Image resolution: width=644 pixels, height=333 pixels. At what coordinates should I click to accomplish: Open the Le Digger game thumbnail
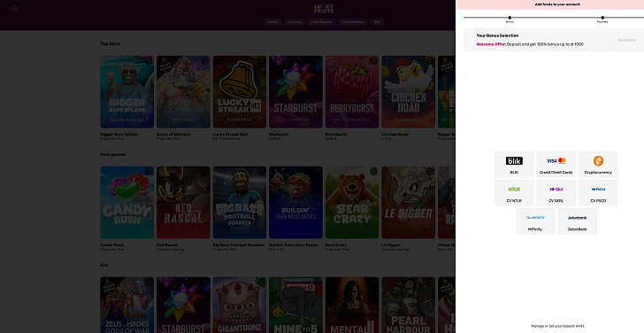(409, 202)
